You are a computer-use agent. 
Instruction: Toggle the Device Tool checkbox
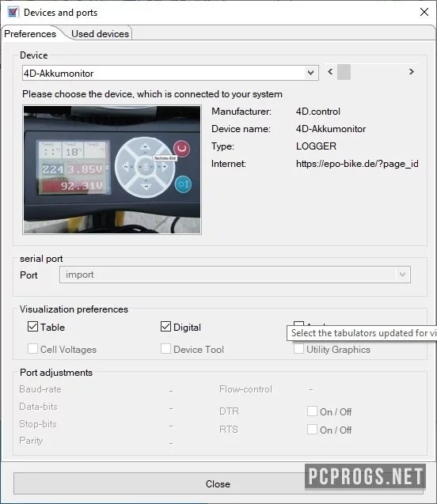pyautogui.click(x=165, y=349)
